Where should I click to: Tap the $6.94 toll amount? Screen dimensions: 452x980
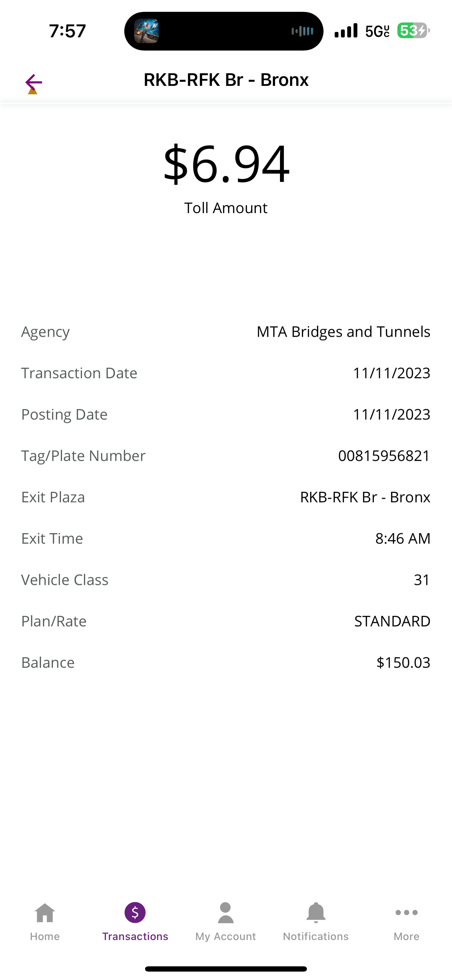(226, 164)
